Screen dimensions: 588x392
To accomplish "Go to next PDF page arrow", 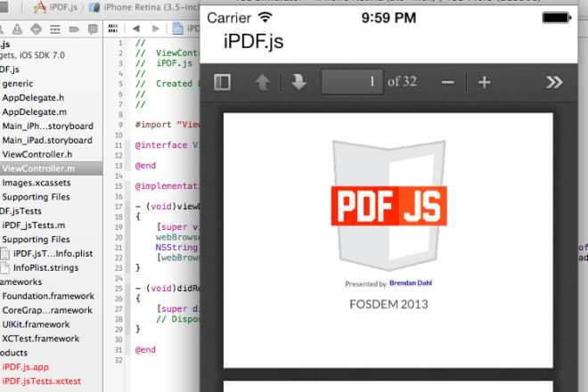I will coord(298,82).
